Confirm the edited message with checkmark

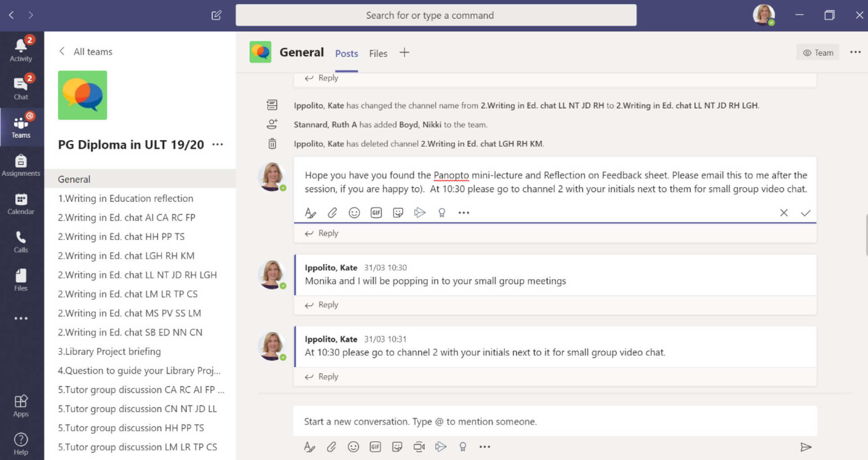pos(806,213)
